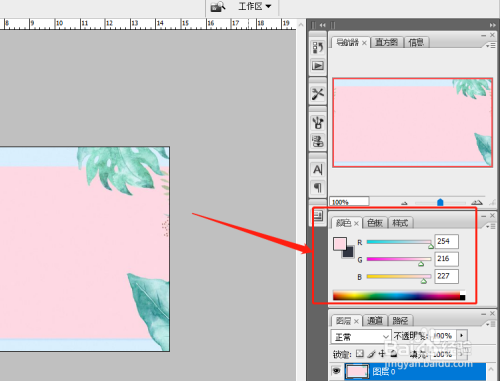Open the Tool Presets crossed-tools icon
Viewport: 500px width, 381px height.
coord(318,94)
